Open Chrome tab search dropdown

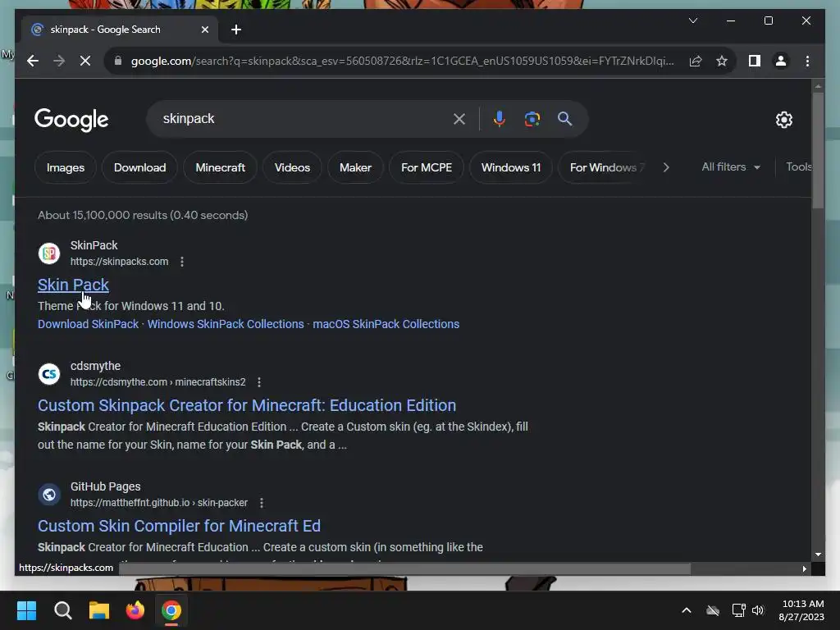click(692, 21)
